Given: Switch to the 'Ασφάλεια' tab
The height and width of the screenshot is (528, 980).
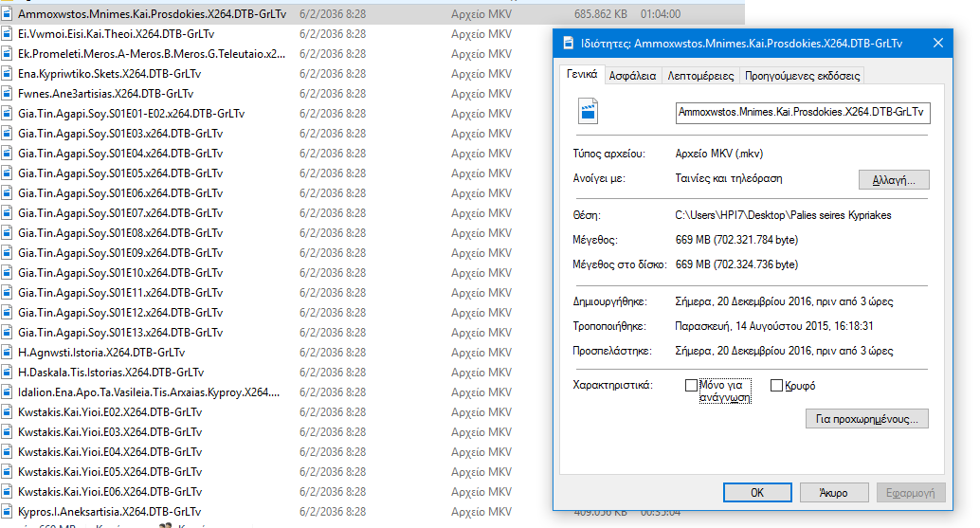Looking at the screenshot, I should 632,76.
